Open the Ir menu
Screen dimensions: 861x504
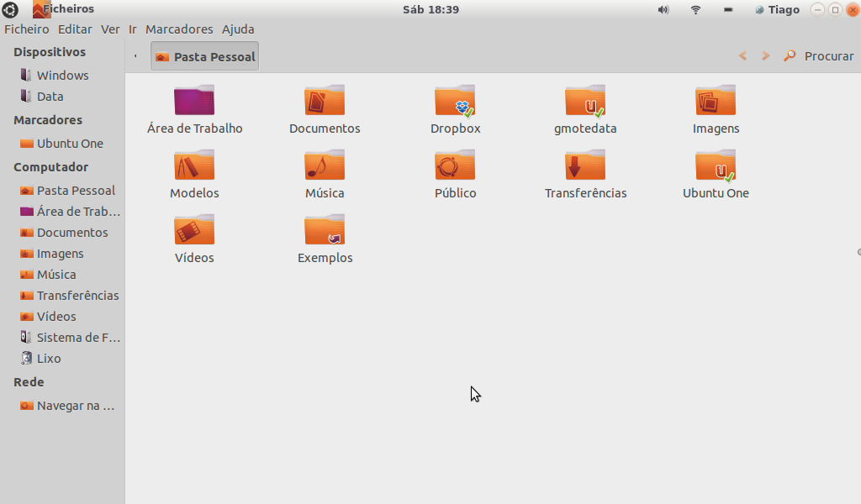132,29
